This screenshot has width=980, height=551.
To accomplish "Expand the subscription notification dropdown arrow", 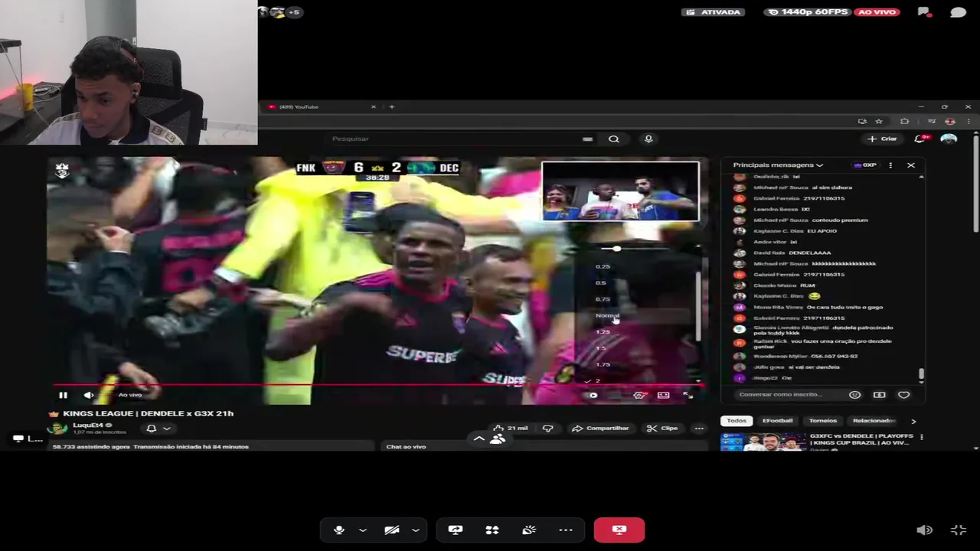I will coord(166,429).
